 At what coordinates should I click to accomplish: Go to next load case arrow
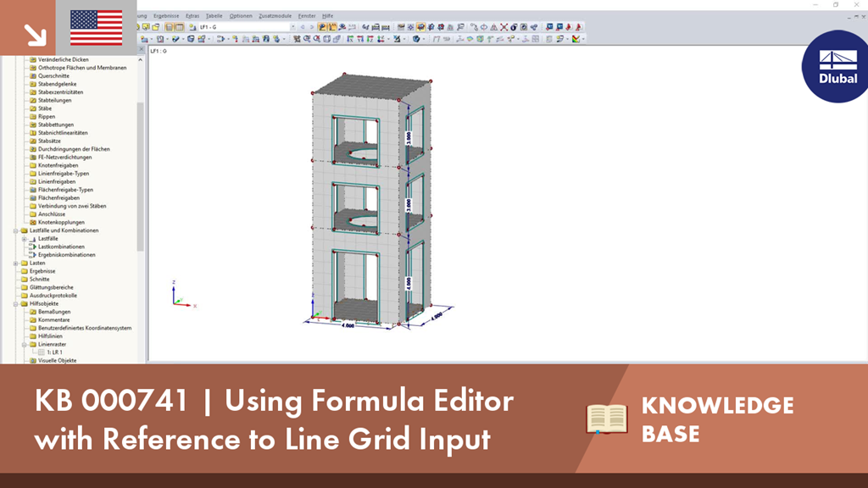pos(312,27)
